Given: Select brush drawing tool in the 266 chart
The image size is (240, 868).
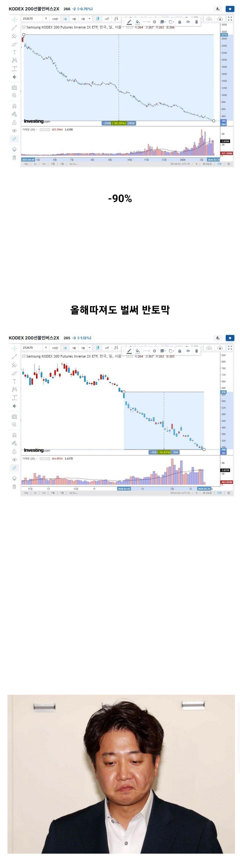Looking at the screenshot, I should point(14,44).
